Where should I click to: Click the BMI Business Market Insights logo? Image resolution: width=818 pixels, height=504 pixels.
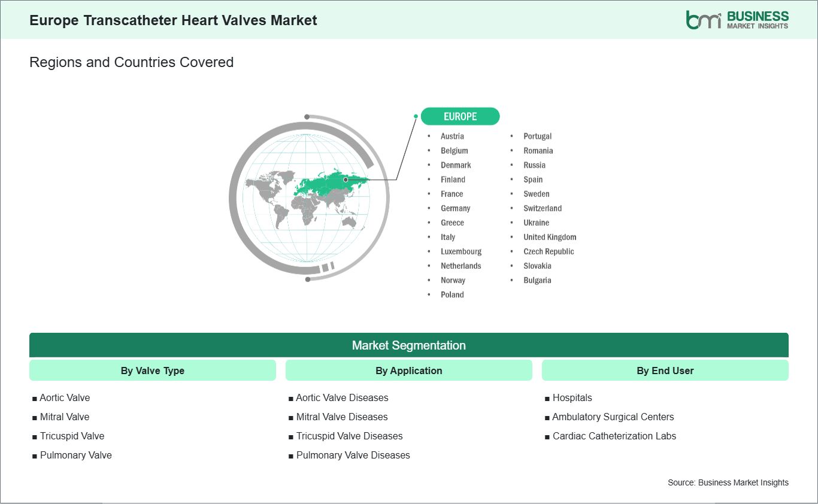click(x=737, y=20)
